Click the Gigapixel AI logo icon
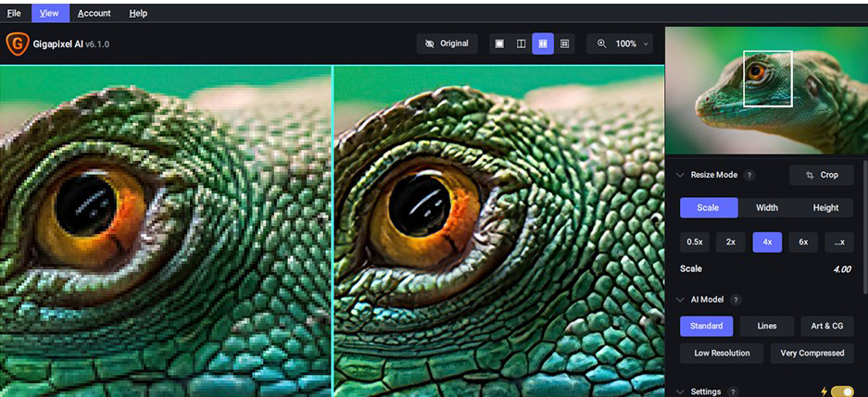 [18, 43]
